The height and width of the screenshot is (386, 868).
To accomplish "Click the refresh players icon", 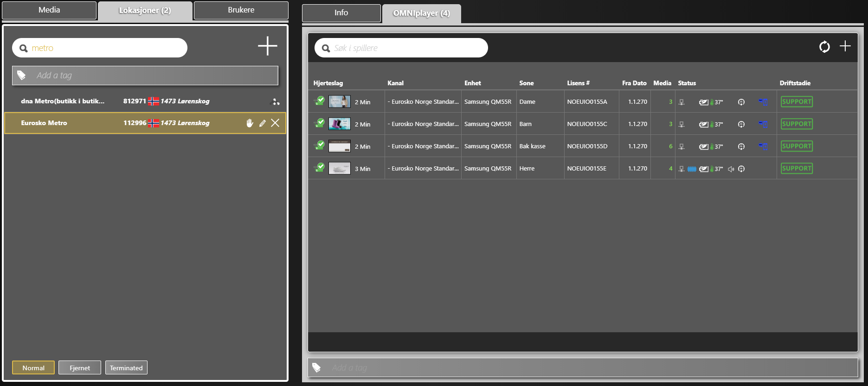I will (x=824, y=47).
